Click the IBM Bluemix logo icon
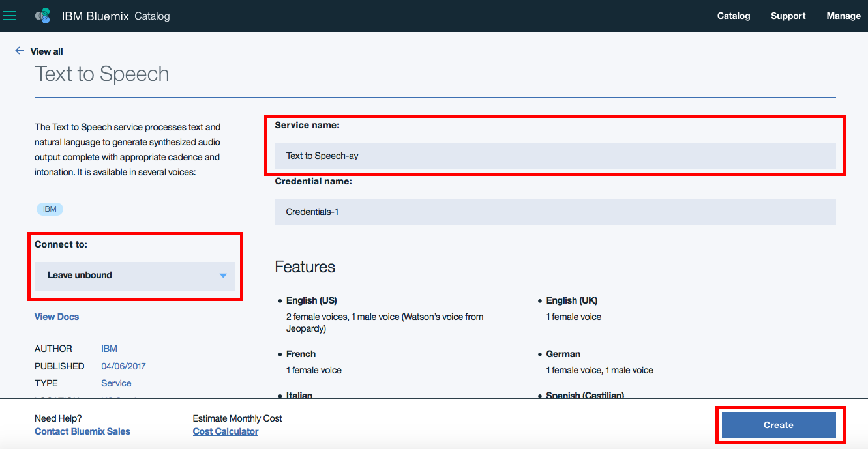The width and height of the screenshot is (868, 449). (42, 16)
